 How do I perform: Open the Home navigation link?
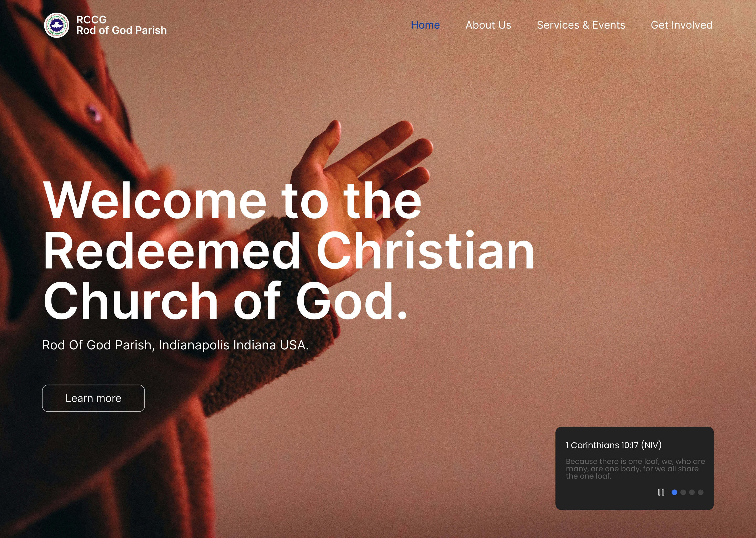click(425, 25)
